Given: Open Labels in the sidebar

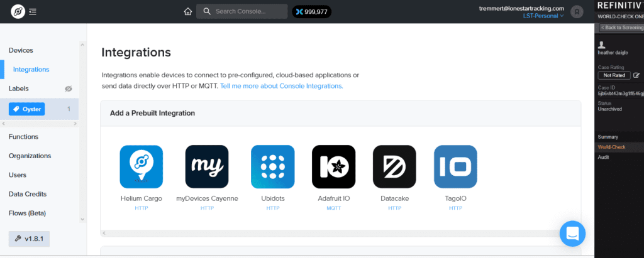Looking at the screenshot, I should [x=18, y=89].
